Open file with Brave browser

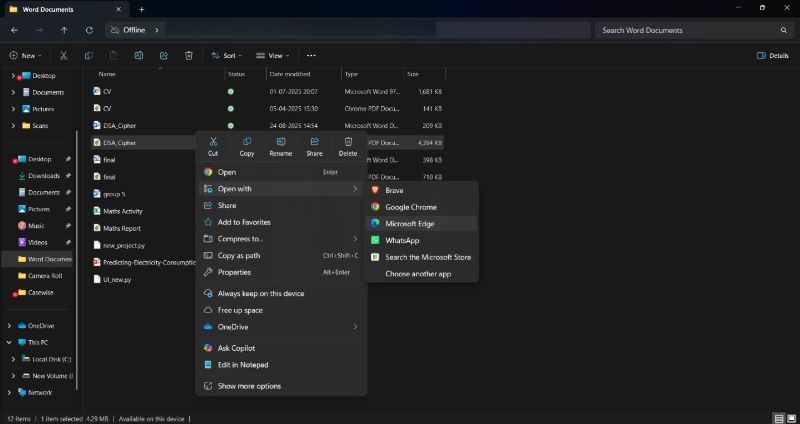point(394,190)
